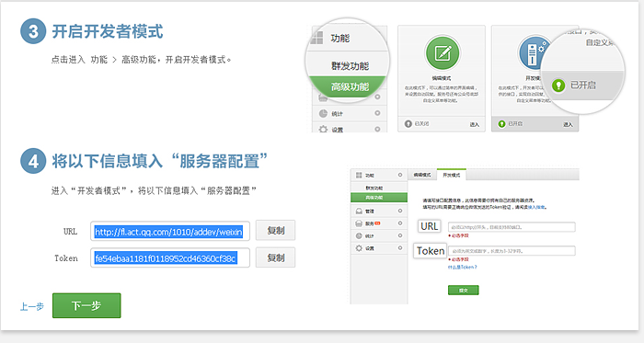Click the green edit mode pencil icon
This screenshot has width=644, height=343.
click(x=442, y=53)
